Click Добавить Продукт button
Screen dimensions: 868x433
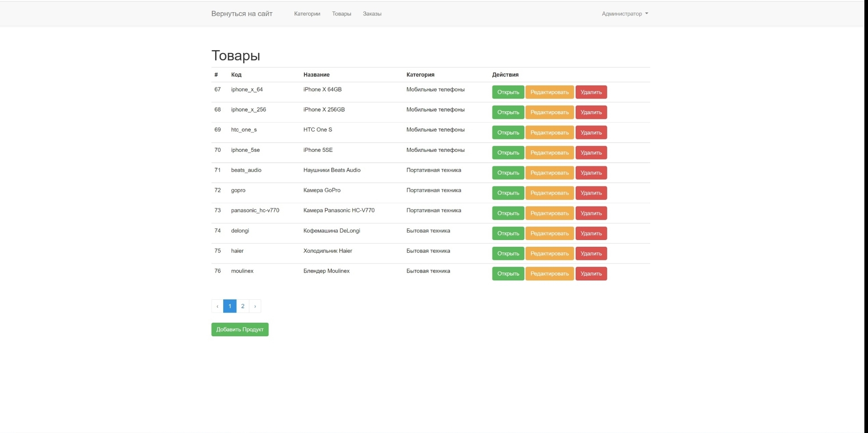tap(240, 329)
